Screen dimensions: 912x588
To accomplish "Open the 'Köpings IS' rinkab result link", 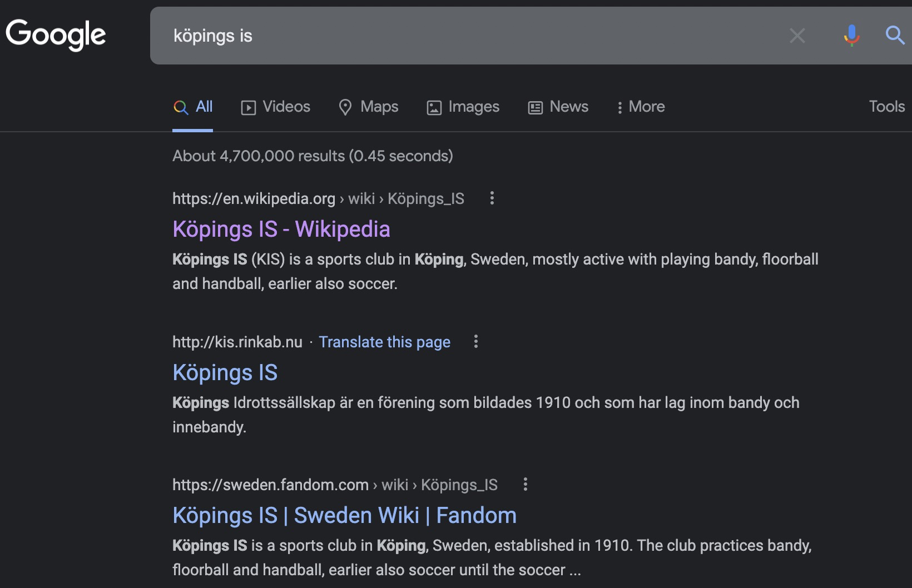I will (225, 372).
